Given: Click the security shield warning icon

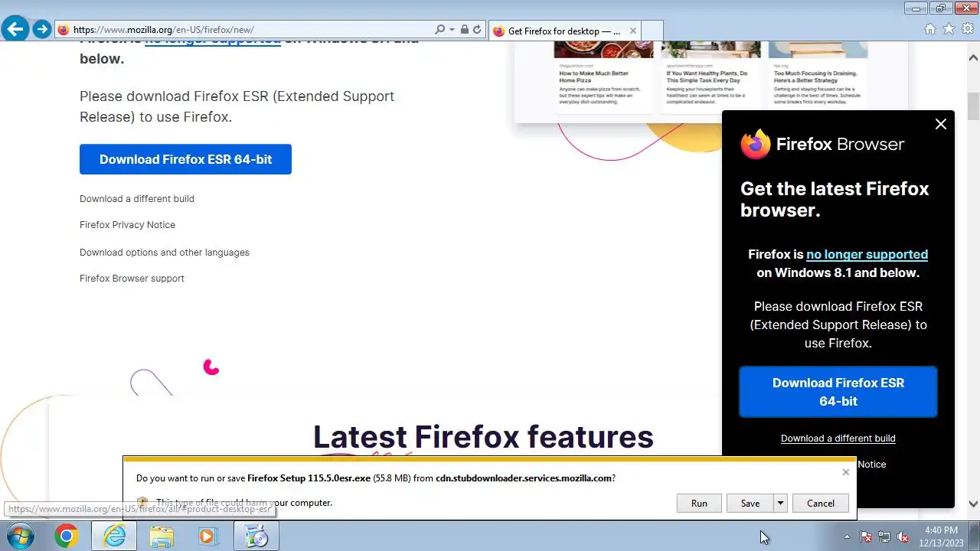Looking at the screenshot, I should point(142,503).
